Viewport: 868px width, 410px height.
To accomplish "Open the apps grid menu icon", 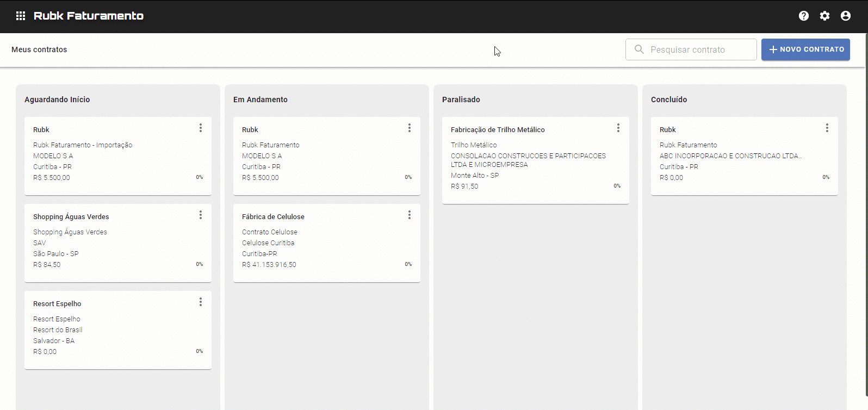I will 21,16.
